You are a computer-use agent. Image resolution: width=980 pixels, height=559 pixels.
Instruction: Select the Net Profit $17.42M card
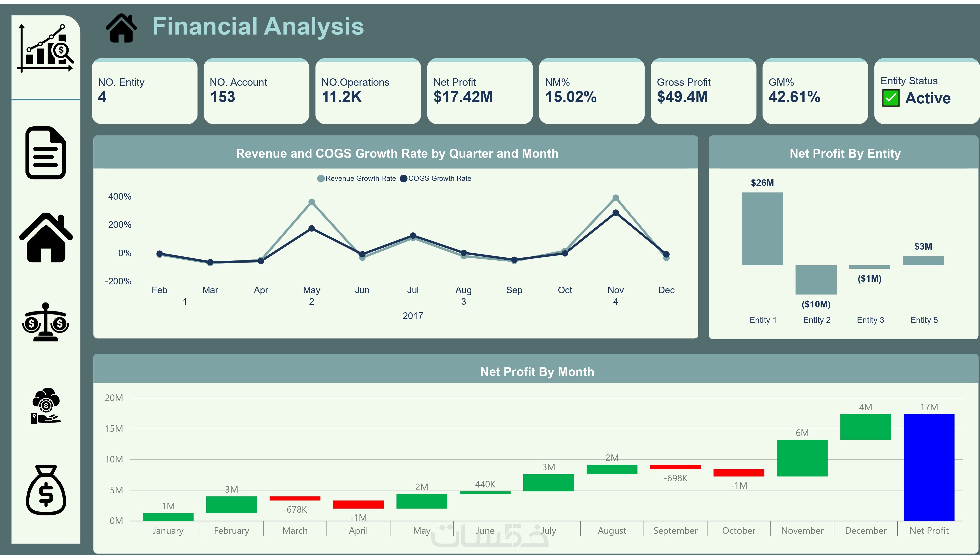(479, 91)
